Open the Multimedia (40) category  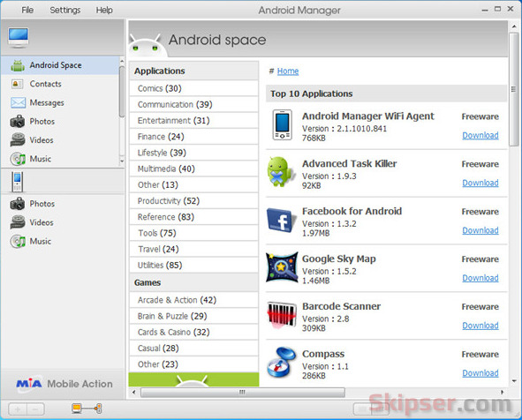193,169
